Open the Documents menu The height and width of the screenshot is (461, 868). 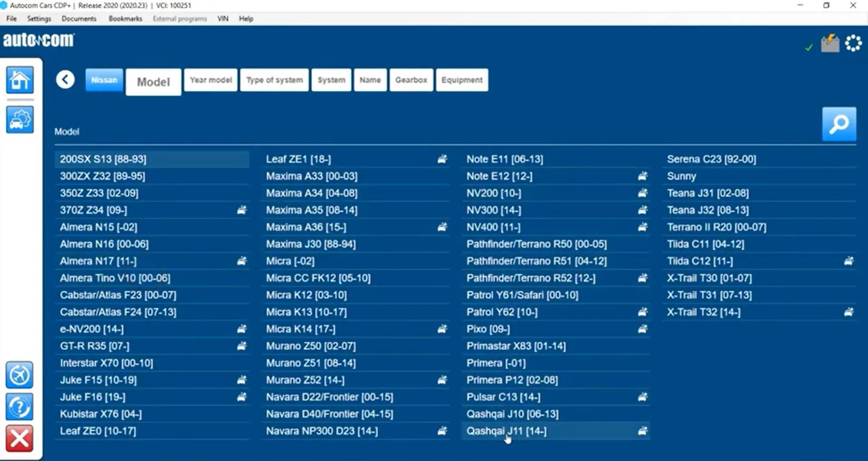[79, 19]
